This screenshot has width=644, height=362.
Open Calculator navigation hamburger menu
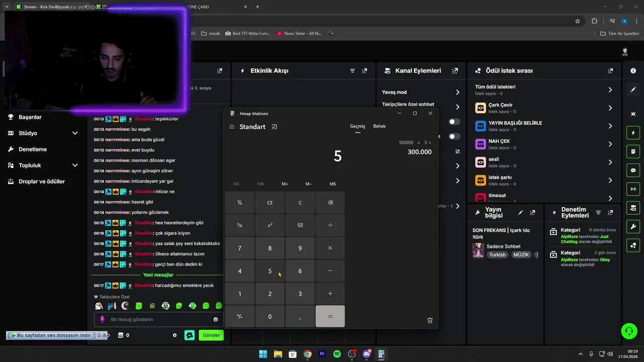(231, 127)
